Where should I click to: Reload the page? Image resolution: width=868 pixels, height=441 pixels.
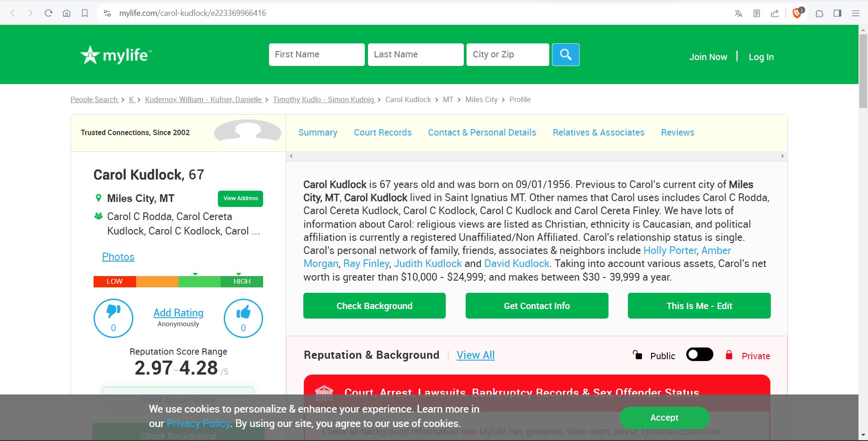point(48,13)
